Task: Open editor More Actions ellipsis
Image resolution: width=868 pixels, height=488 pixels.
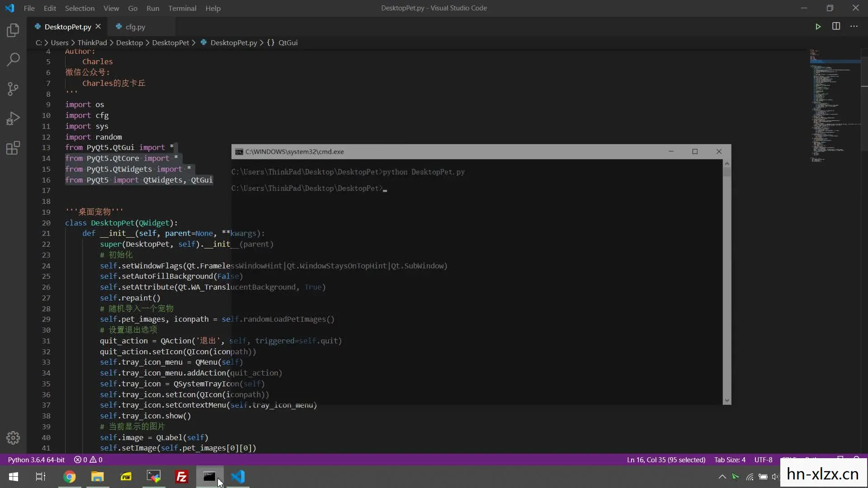Action: (854, 26)
